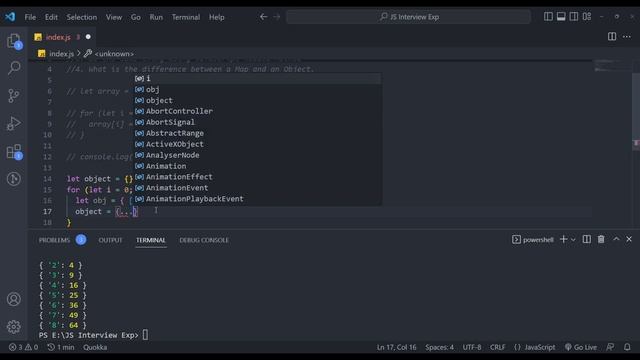The width and height of the screenshot is (640, 360).
Task: Click the '1 min' status bar item
Action: pos(61,347)
